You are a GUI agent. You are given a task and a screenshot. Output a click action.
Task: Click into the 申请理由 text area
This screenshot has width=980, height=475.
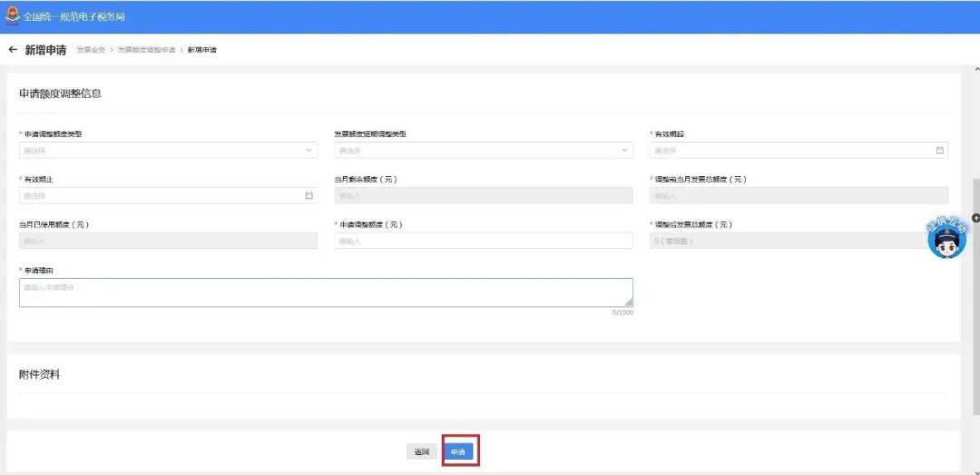(326, 292)
